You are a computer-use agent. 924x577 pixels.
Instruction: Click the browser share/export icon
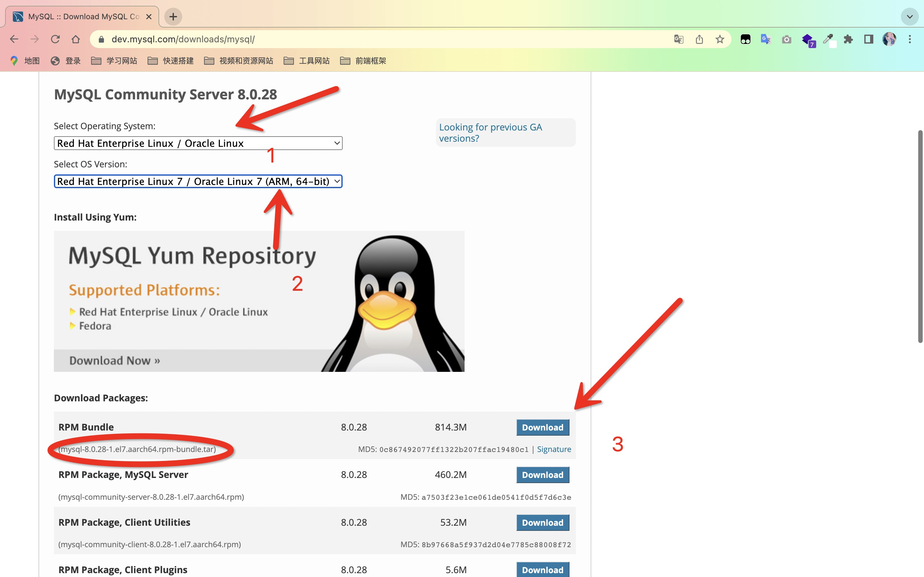click(x=698, y=39)
